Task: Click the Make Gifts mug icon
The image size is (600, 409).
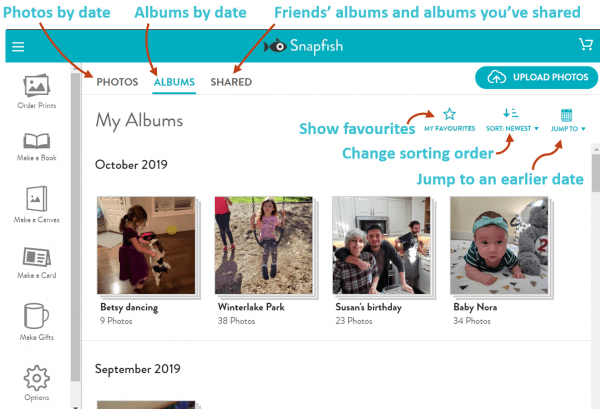Action: (35, 317)
